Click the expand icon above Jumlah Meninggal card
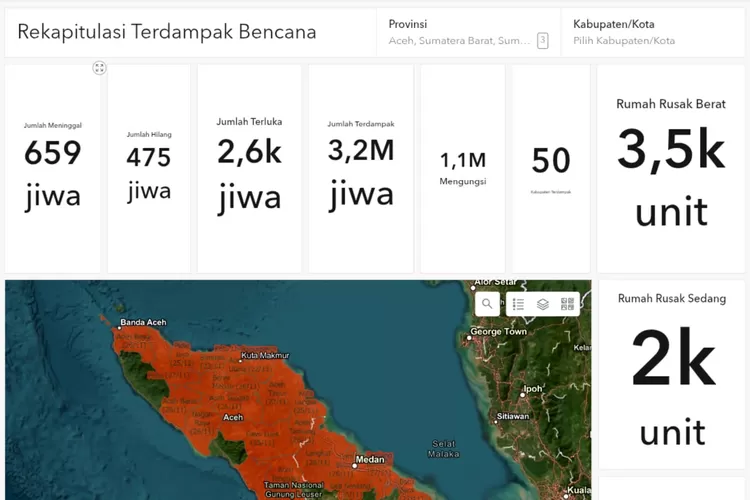This screenshot has height=500, width=750. click(x=99, y=68)
